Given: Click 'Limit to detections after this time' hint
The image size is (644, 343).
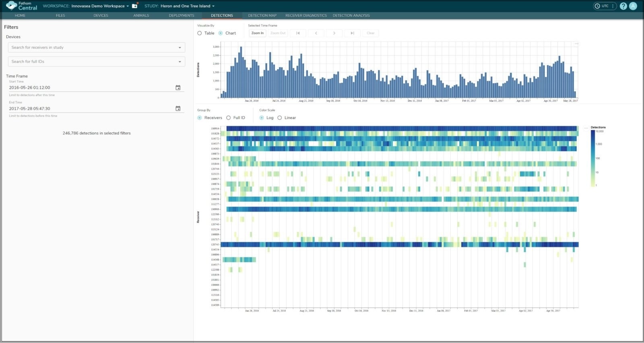Looking at the screenshot, I should (x=32, y=95).
